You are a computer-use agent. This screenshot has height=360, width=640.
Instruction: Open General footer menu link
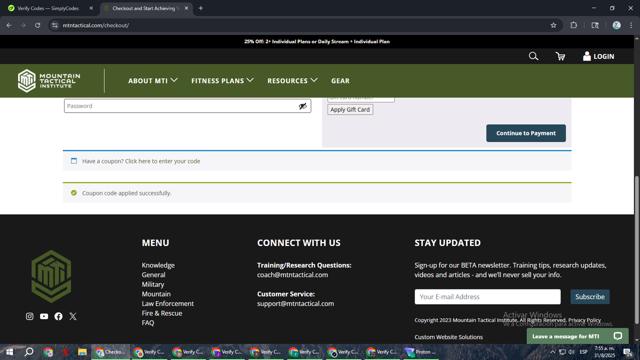point(153,275)
